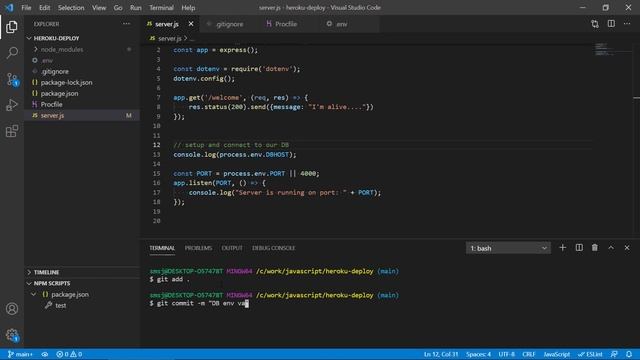The image size is (640, 360).
Task: Close the server.js editor tab
Action: pos(191,24)
